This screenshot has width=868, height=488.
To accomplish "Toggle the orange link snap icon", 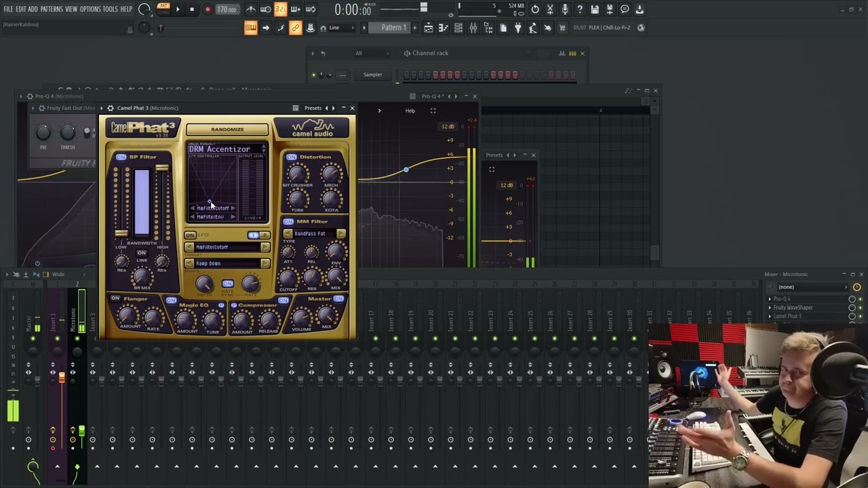I will (296, 28).
